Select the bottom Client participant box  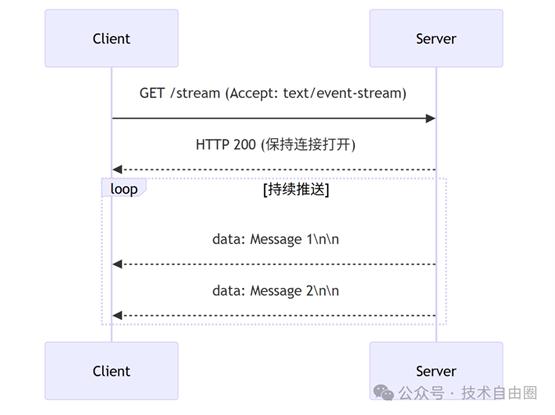click(x=111, y=371)
